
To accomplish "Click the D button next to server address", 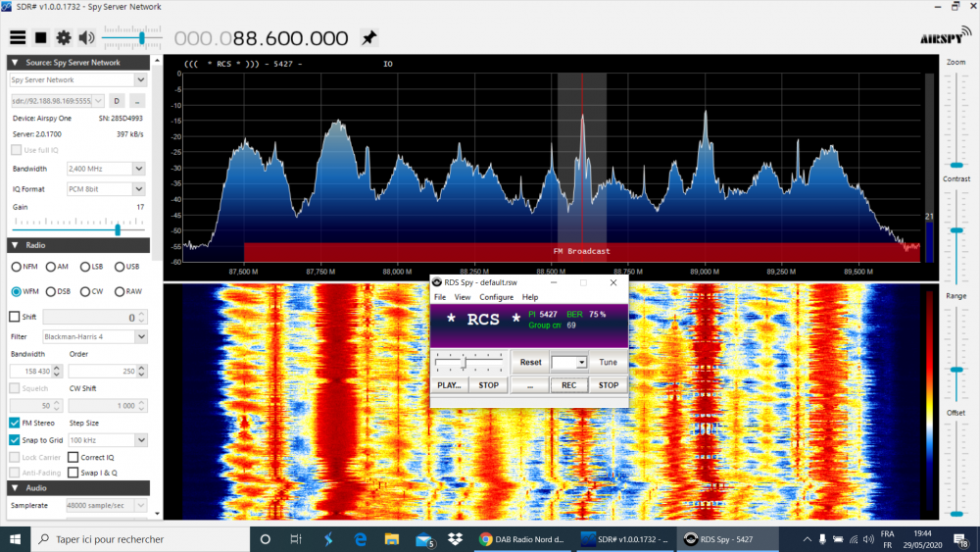I will pos(117,101).
